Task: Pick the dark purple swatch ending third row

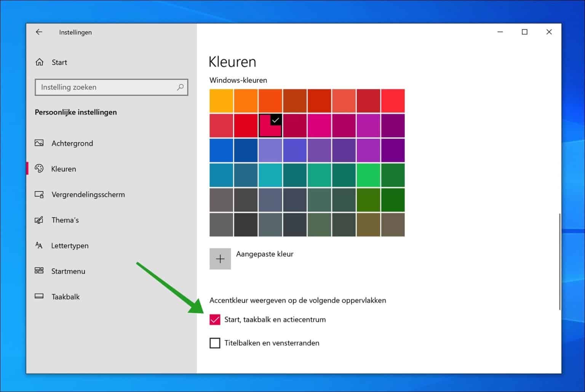Action: click(393, 150)
